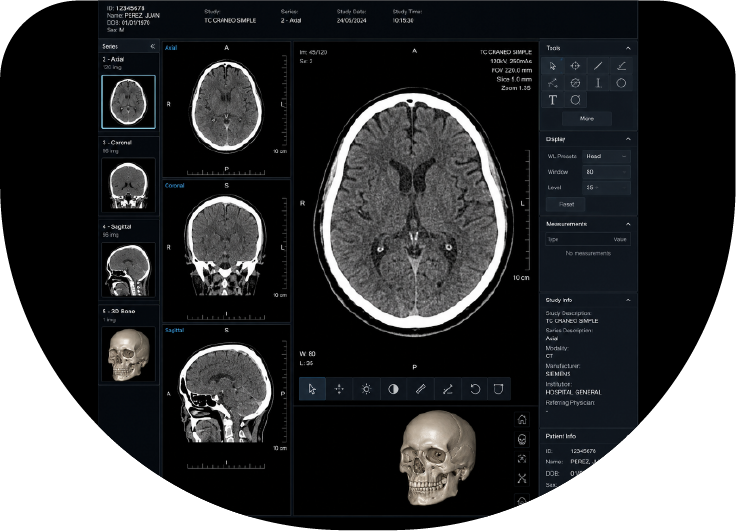This screenshot has height=531, width=736.
Task: Activate the line-with-endpoints tool in the viewport toolbar
Action: click(x=448, y=389)
